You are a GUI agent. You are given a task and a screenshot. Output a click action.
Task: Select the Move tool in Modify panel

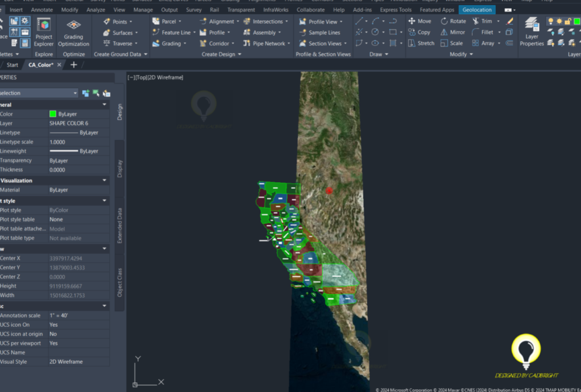click(420, 21)
